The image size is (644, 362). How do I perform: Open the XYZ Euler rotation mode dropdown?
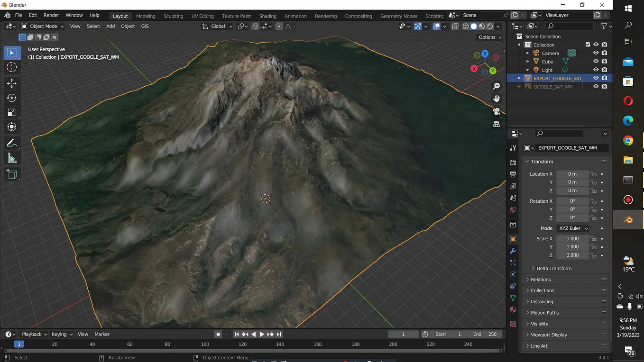point(572,228)
